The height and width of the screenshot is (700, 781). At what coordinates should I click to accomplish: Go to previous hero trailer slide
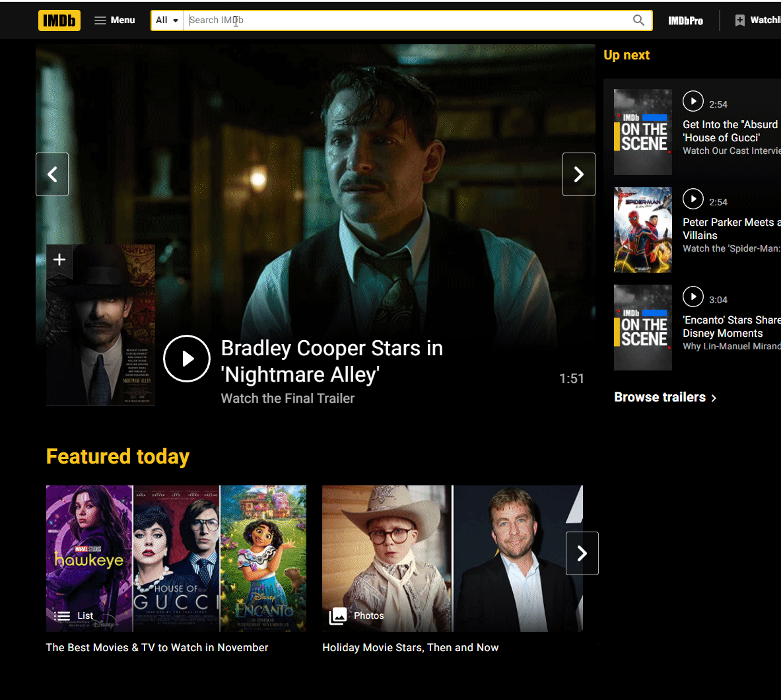[52, 174]
